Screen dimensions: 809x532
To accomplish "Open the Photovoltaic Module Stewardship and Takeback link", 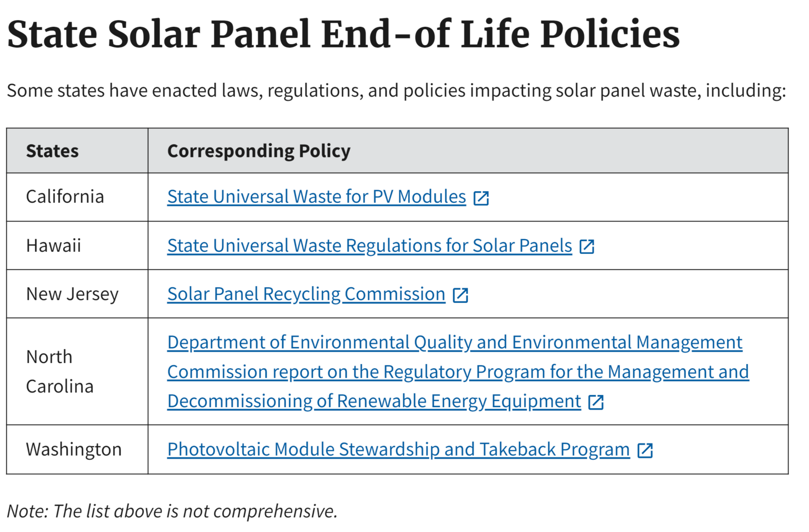I will [398, 449].
